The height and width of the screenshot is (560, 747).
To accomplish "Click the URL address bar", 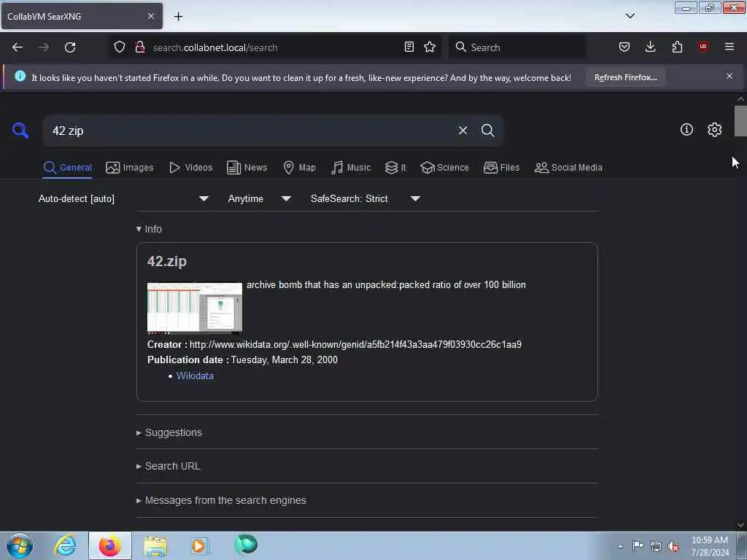I will click(x=274, y=47).
